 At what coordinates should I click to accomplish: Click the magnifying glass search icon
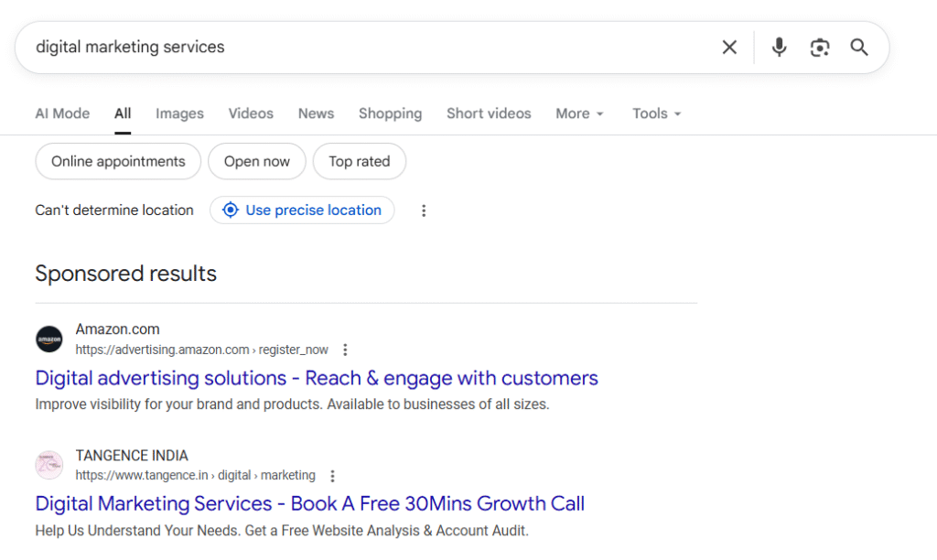[x=859, y=48]
